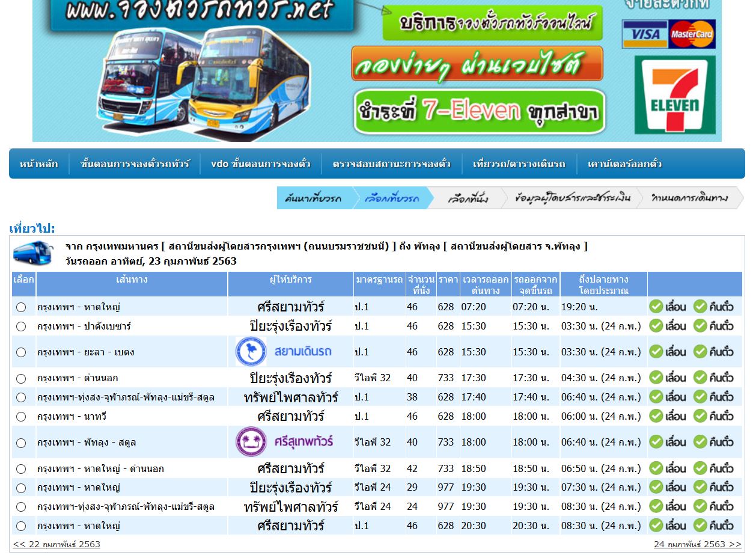756x558 pixels.
Task: Click the เลื่อน check icon for the 07:20 trip
Action: point(656,307)
